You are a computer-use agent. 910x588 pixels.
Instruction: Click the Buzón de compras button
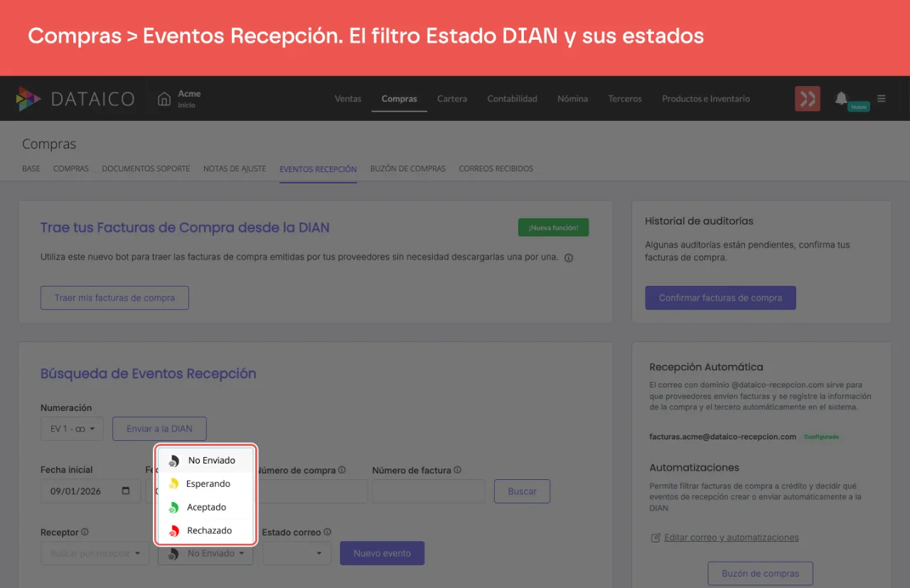(x=760, y=573)
